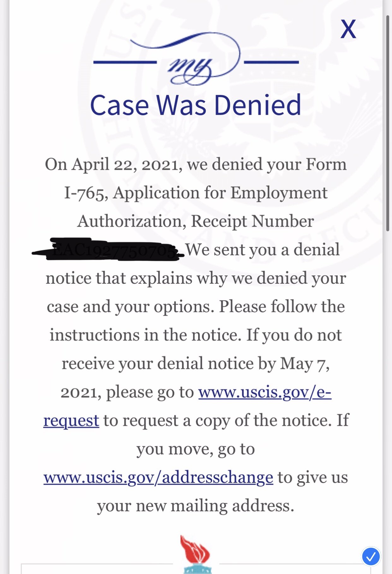Viewport: 392px width, 574px height.
Task: Click the vertical scrollbar thumb
Action: click(x=388, y=123)
